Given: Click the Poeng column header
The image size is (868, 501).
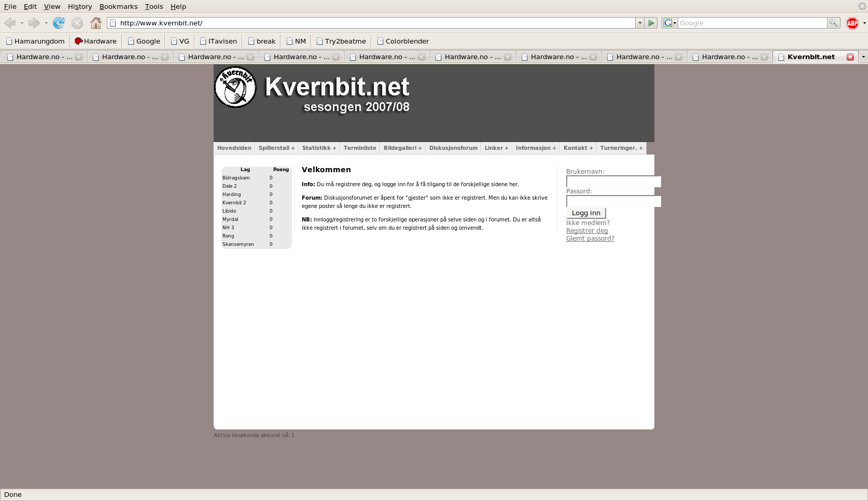Looking at the screenshot, I should (281, 170).
